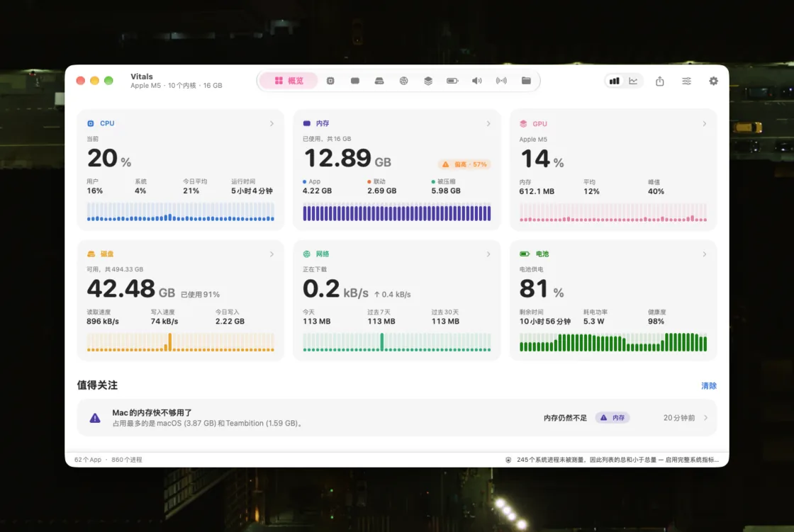Image resolution: width=794 pixels, height=532 pixels.
Task: Click the purple warning triangle on memory alert
Action: [x=95, y=418]
